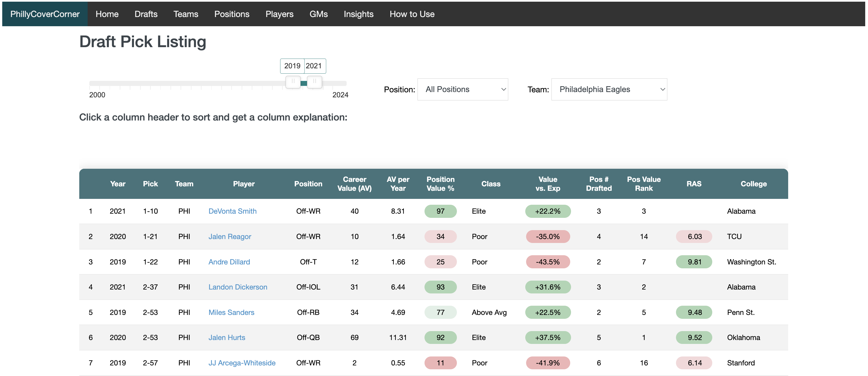Screen dimensions: 868x376
Task: Open the Drafts menu item
Action: [146, 14]
